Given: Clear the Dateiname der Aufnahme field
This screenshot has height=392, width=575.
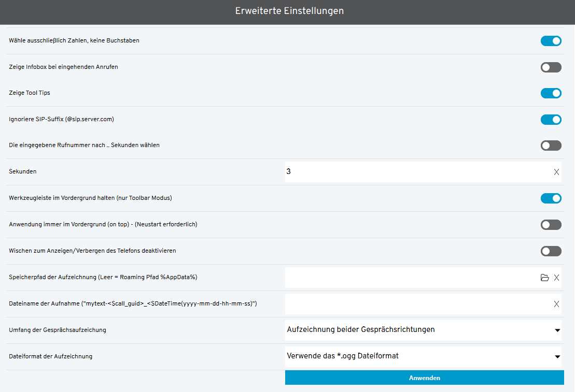Looking at the screenshot, I should pyautogui.click(x=556, y=304).
